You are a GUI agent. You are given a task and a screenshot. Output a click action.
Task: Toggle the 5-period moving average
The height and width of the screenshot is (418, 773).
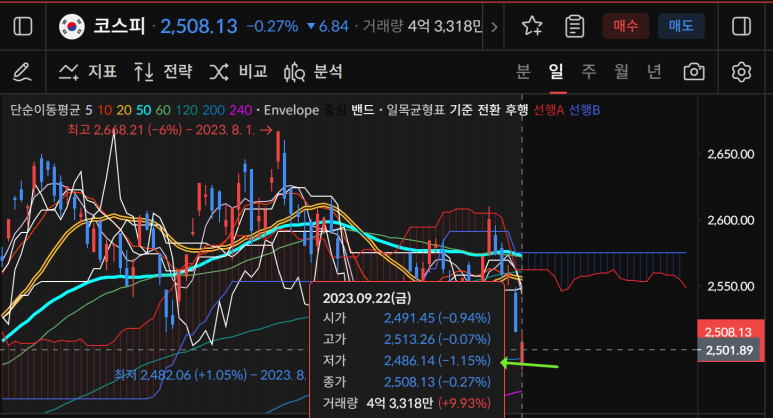pos(89,110)
